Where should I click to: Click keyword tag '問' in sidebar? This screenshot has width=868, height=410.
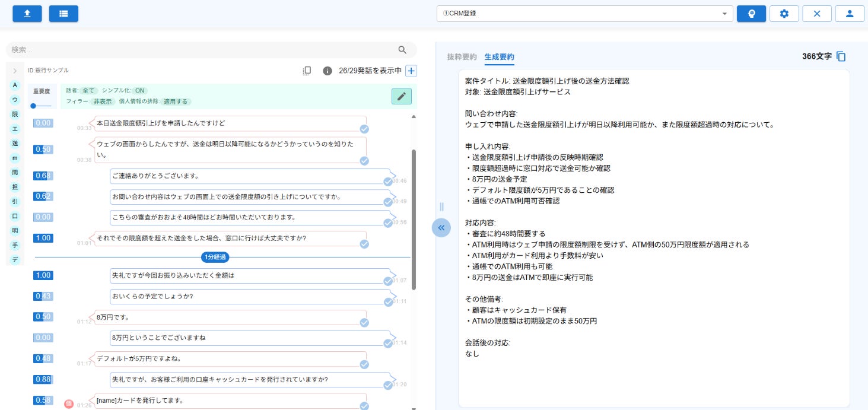(x=15, y=172)
